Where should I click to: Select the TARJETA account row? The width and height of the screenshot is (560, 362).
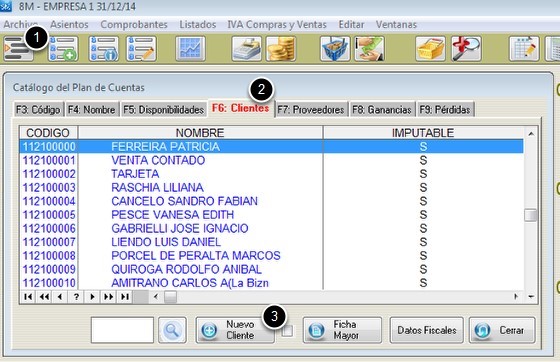271,174
